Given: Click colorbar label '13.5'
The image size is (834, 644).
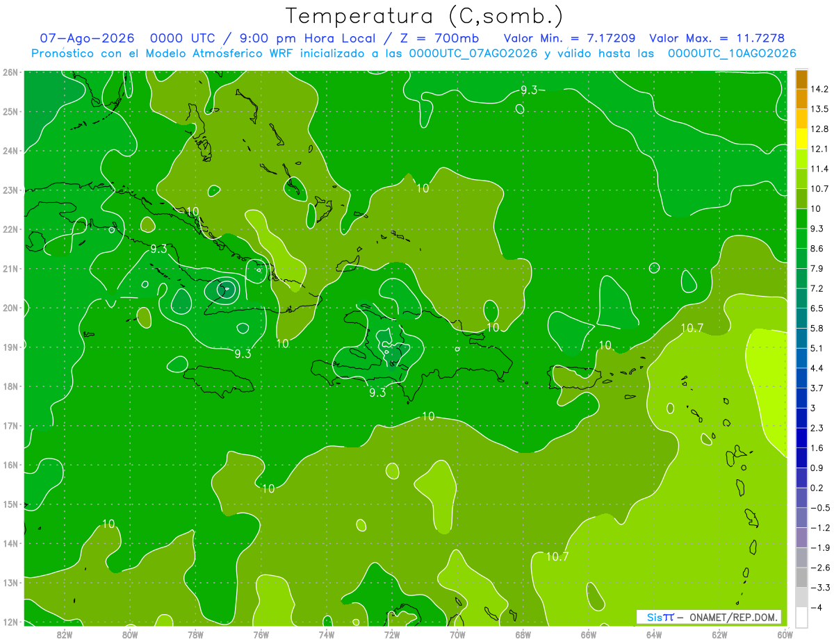Looking at the screenshot, I should point(819,109).
